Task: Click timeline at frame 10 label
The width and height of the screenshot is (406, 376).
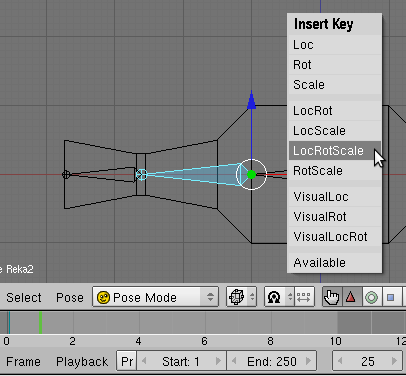Action: (336, 341)
